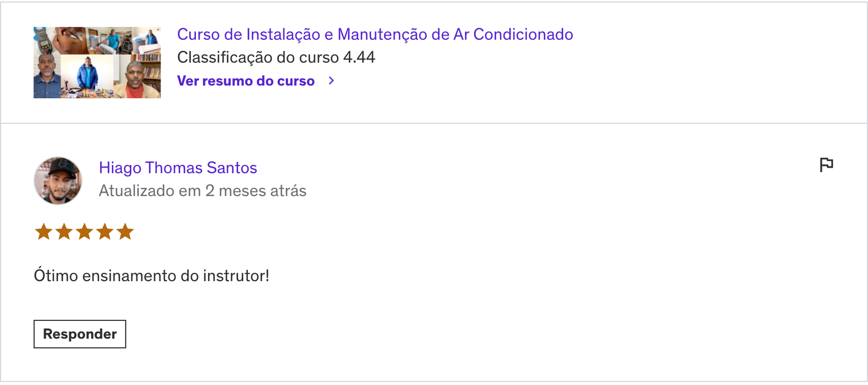Open the Ver resumo do curso link
Viewport: 868px width, 385px height.
(x=246, y=81)
